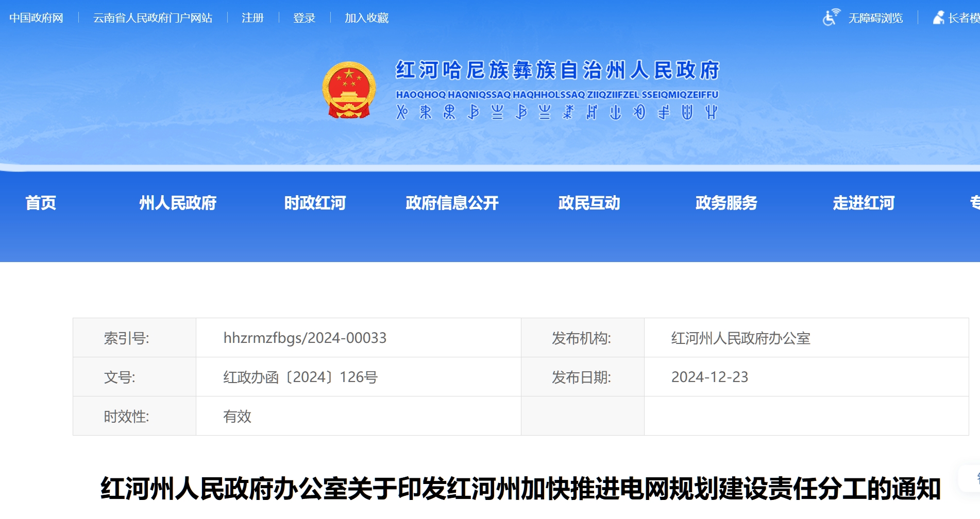Click the 注册 register link
Screen dimensions: 980x519
(252, 18)
